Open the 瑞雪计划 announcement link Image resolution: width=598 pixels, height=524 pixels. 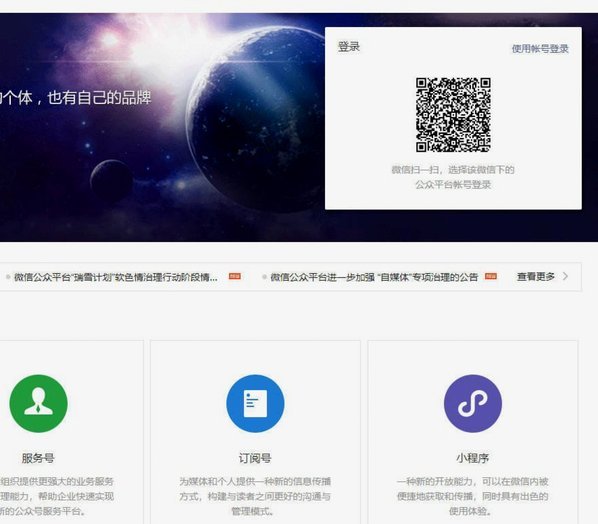coord(116,277)
